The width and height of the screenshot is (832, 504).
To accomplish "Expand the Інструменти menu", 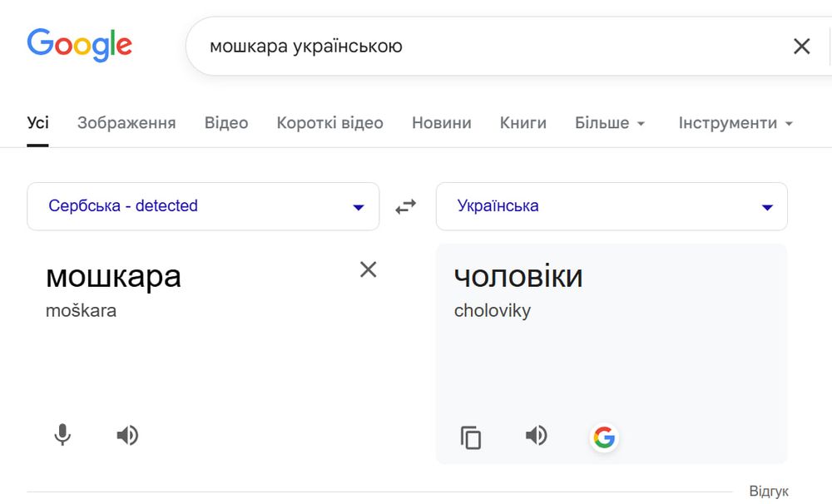I will point(735,123).
